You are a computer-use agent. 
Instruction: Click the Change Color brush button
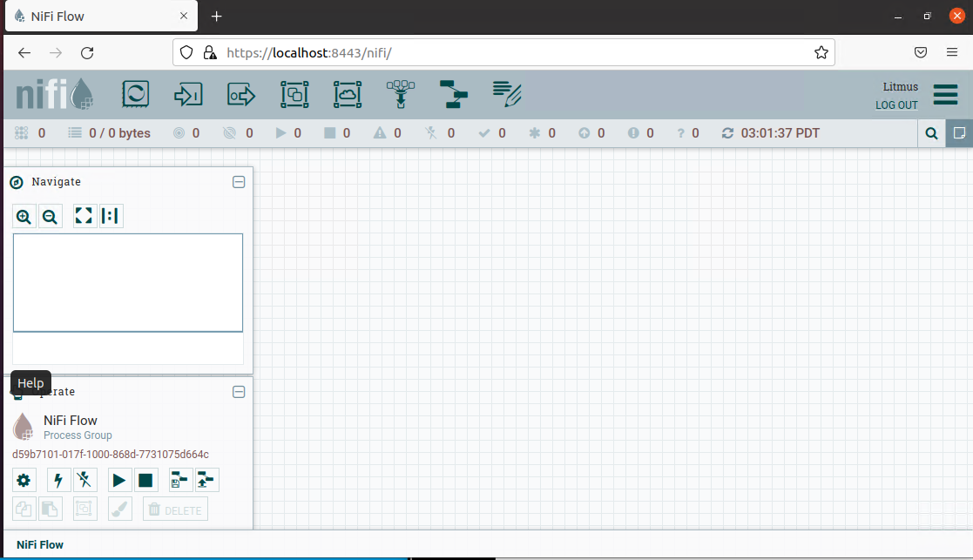pos(119,509)
